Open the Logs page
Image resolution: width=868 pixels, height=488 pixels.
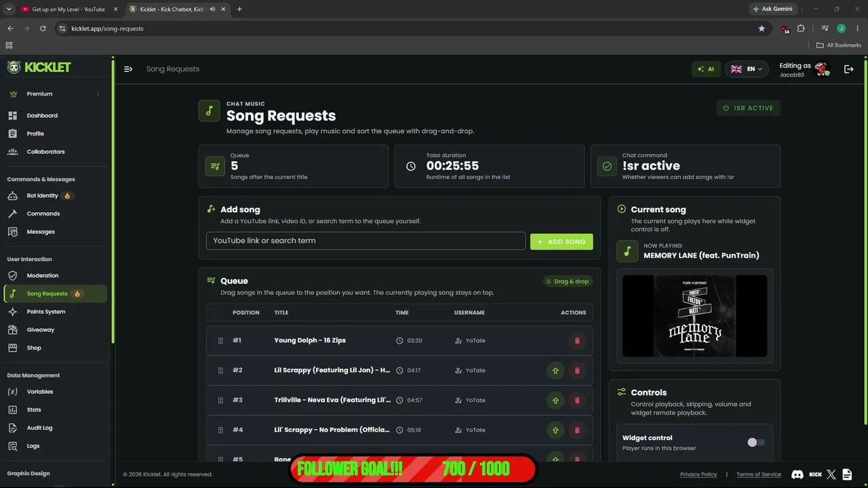coord(33,446)
